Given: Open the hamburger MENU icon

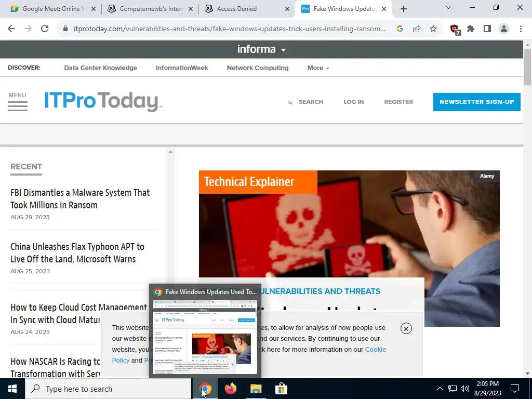Looking at the screenshot, I should click(x=18, y=101).
